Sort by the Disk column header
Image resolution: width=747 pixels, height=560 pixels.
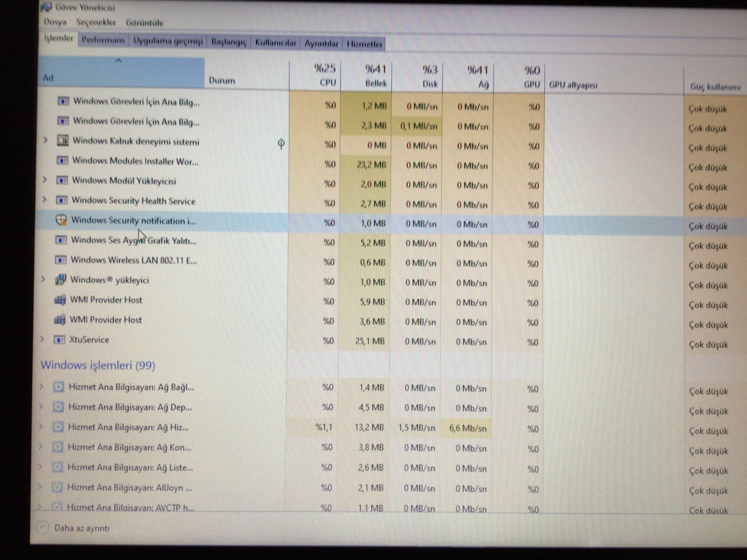[416, 77]
